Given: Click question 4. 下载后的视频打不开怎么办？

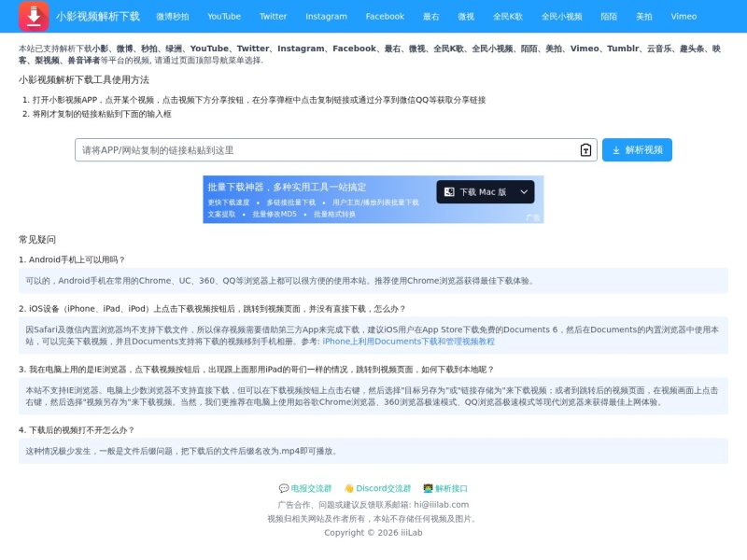Looking at the screenshot, I should coord(77,430).
